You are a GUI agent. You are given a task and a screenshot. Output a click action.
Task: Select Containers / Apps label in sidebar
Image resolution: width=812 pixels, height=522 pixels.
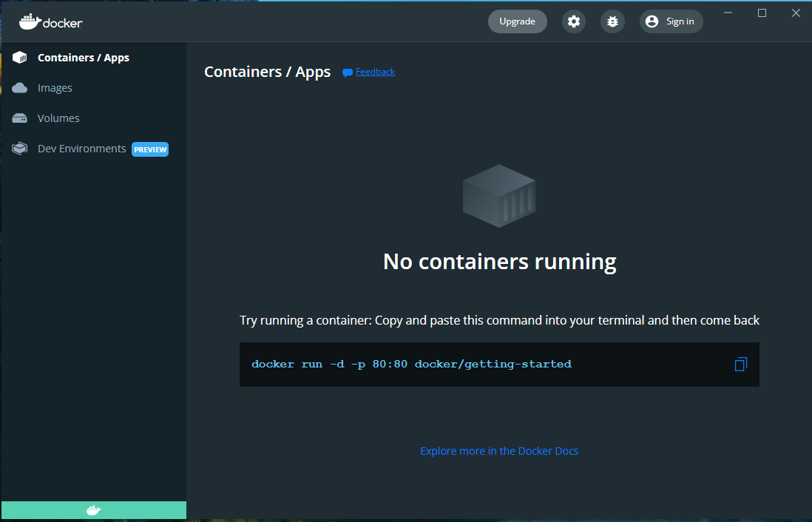pyautogui.click(x=84, y=58)
